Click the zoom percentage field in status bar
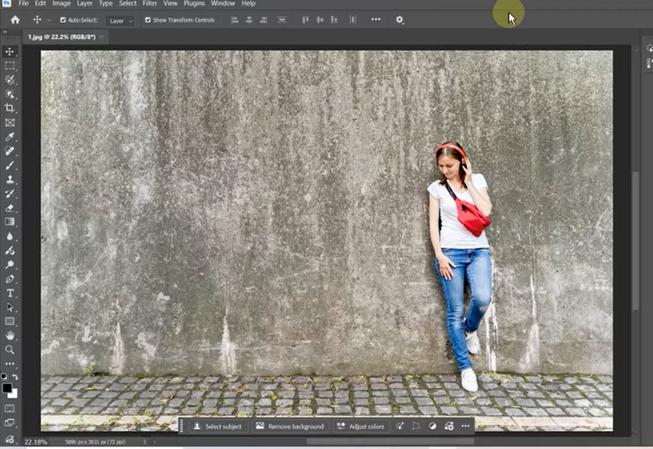This screenshot has width=653, height=449. pyautogui.click(x=34, y=441)
